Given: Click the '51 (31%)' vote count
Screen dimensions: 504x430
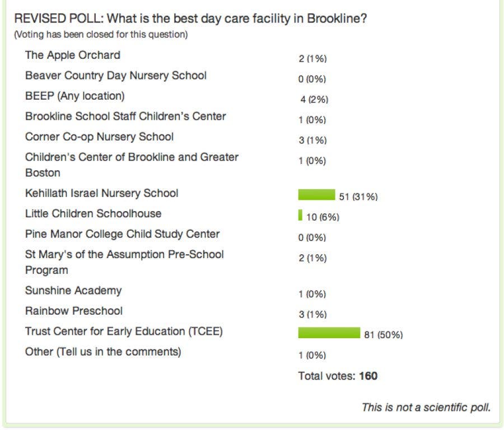Looking at the screenshot, I should pyautogui.click(x=359, y=197).
